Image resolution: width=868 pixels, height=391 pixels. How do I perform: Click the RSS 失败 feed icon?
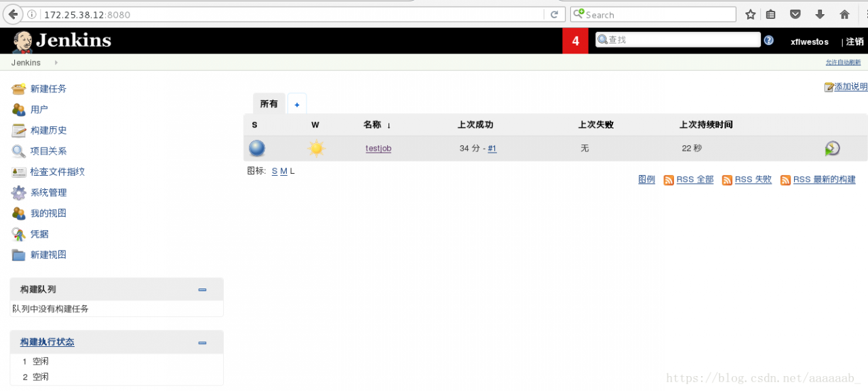coord(727,180)
